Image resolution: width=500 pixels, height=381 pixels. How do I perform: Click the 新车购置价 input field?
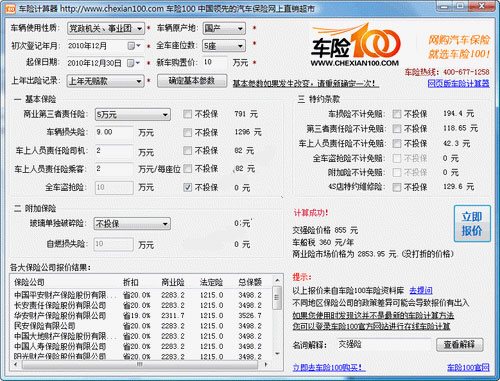215,62
